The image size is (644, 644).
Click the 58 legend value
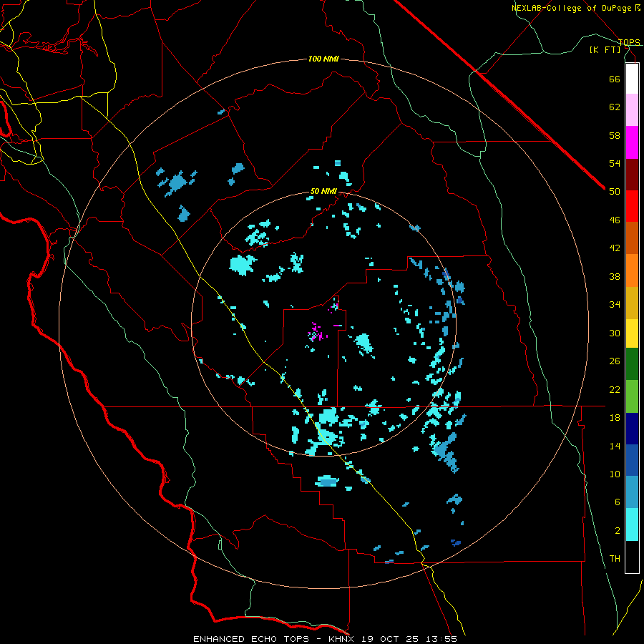tap(615, 135)
